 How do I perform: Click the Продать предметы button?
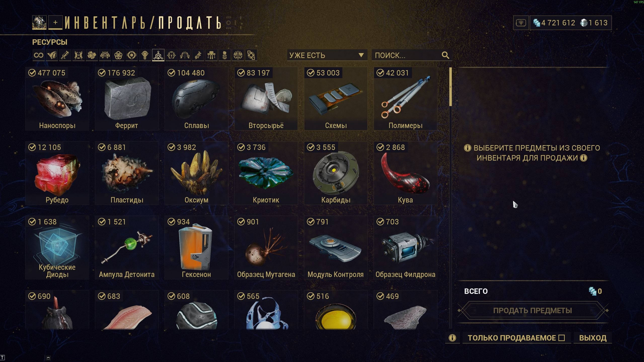point(533,310)
